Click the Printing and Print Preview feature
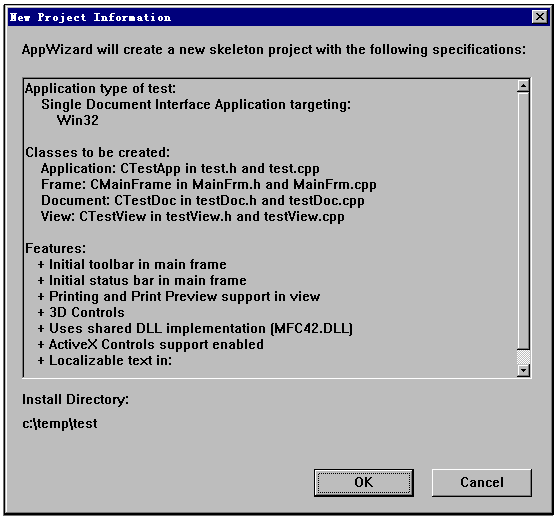Image resolution: width=558 pixels, height=519 pixels. [179, 297]
